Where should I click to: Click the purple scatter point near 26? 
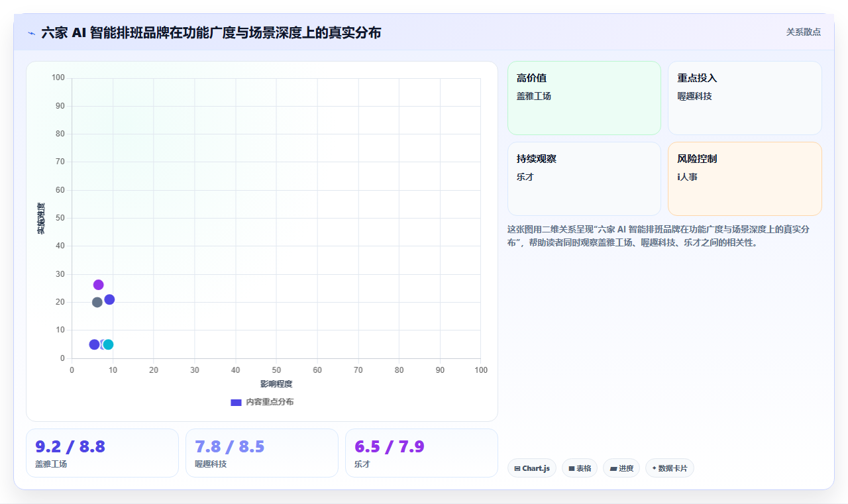click(x=99, y=285)
